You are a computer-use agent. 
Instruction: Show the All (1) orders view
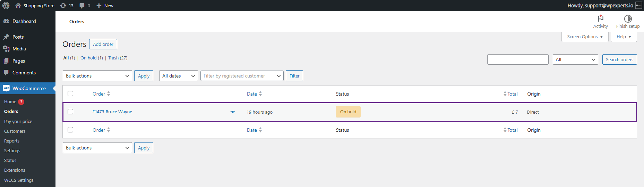[69, 58]
